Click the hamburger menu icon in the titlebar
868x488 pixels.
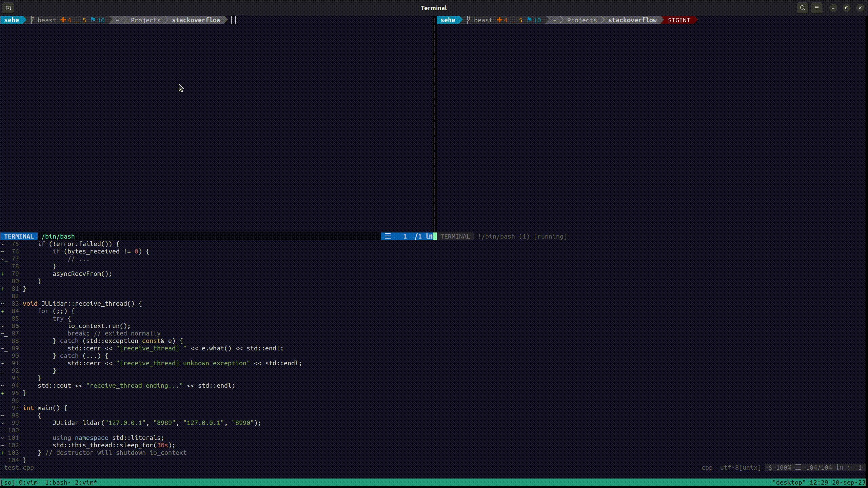tap(817, 7)
